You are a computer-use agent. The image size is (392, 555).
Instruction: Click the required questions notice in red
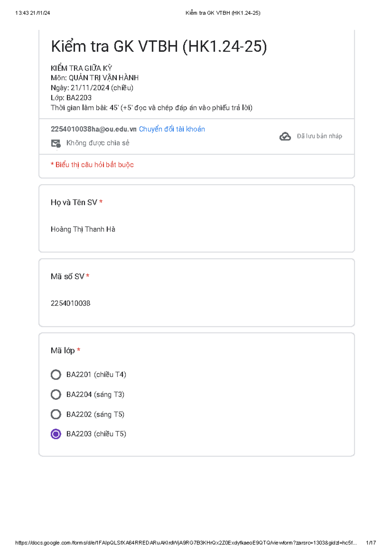92,165
